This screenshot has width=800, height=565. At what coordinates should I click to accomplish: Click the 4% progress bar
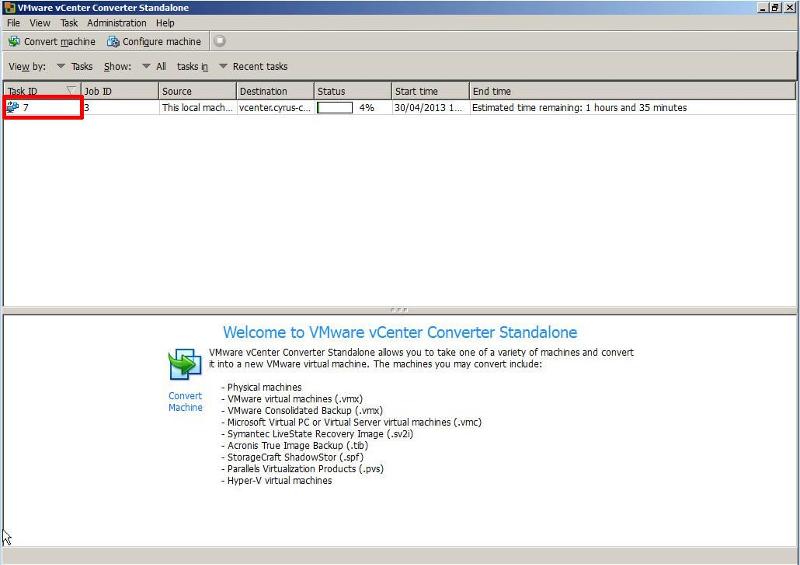[x=335, y=108]
